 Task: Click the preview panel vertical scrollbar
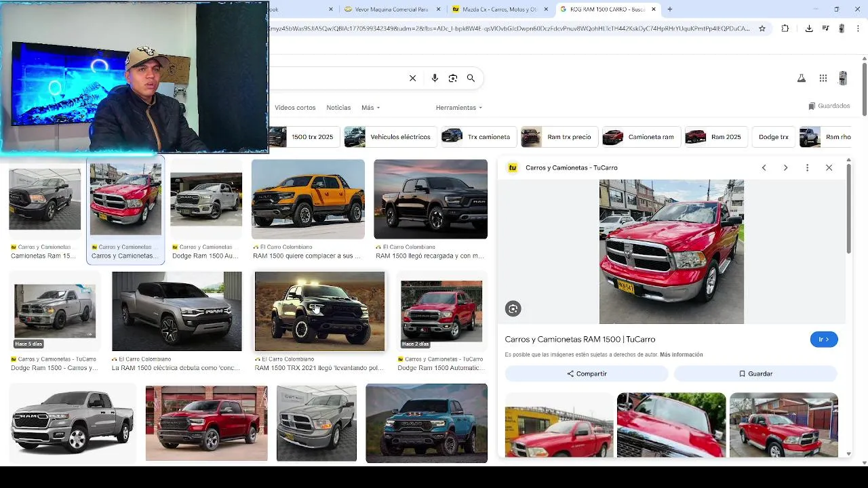848,210
